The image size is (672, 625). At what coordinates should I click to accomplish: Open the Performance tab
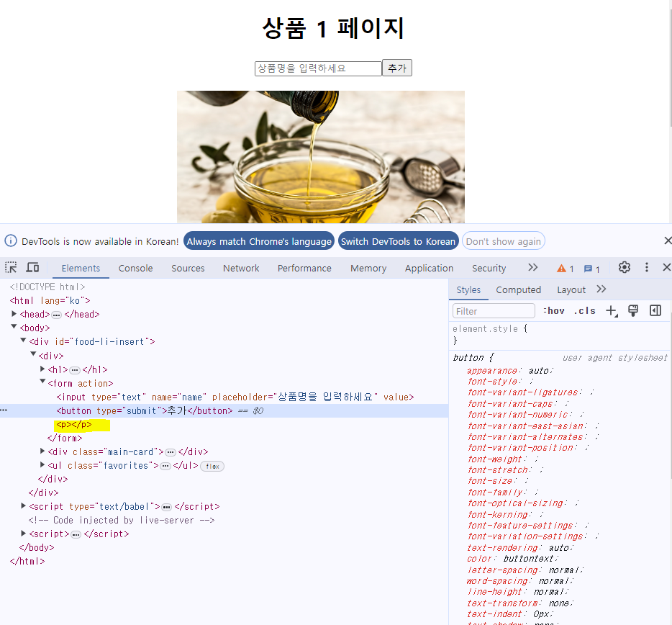pos(304,268)
